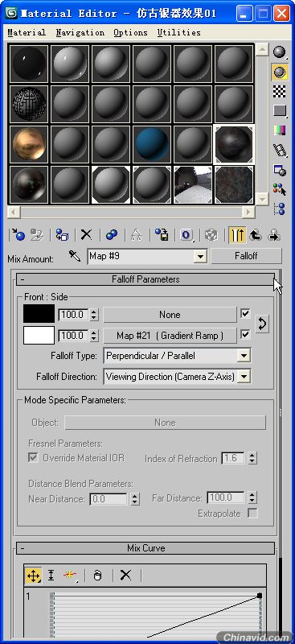The width and height of the screenshot is (295, 644).
Task: Click the Delete point X in Mix Curve
Action: point(125,576)
